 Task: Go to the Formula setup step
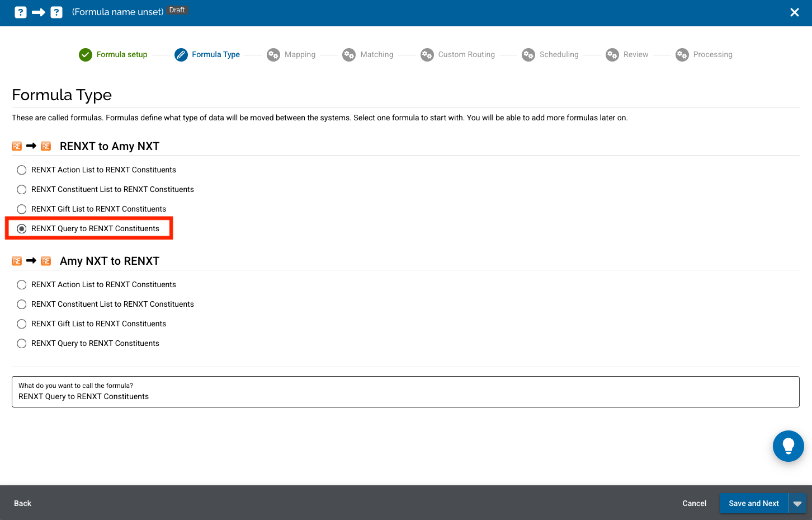tap(122, 54)
